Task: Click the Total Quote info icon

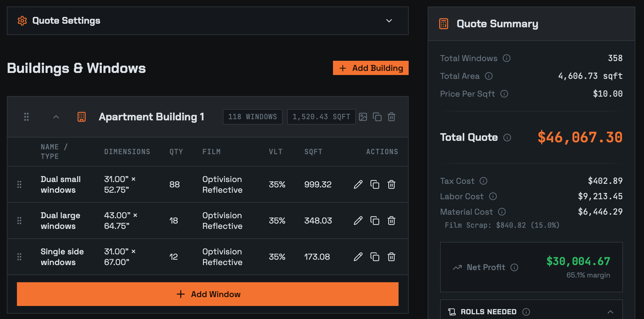Action: (507, 138)
